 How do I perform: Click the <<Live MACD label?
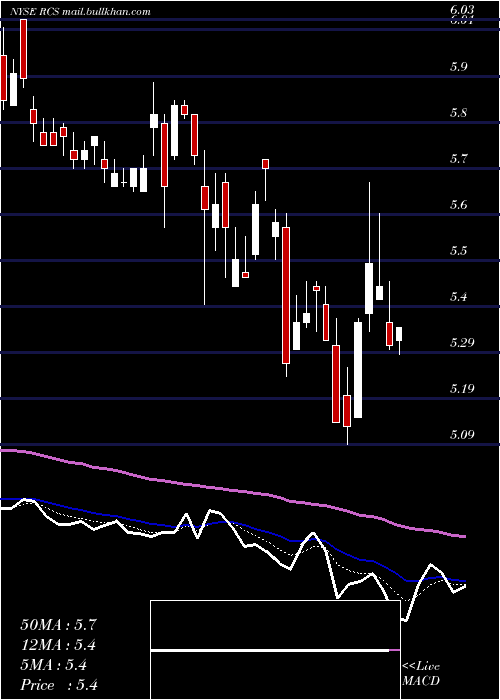click(421, 674)
